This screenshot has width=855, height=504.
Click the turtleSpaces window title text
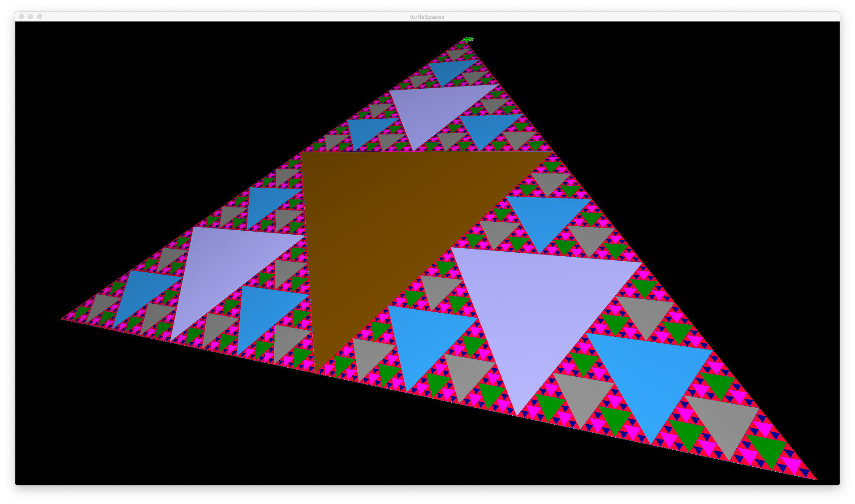click(x=427, y=17)
